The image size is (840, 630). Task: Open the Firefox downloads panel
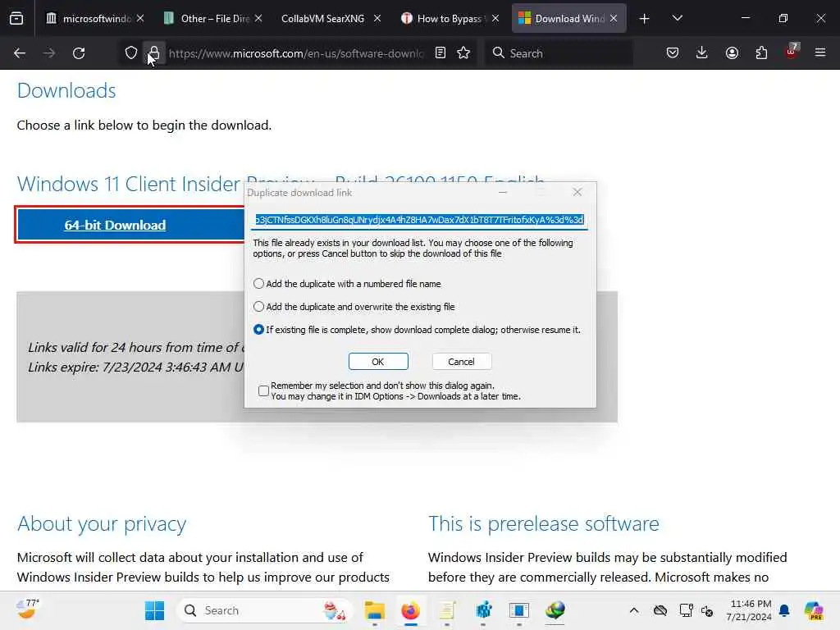pos(702,52)
